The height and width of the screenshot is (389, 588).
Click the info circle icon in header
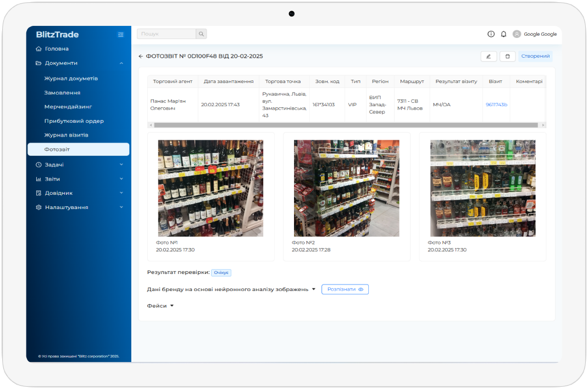491,34
